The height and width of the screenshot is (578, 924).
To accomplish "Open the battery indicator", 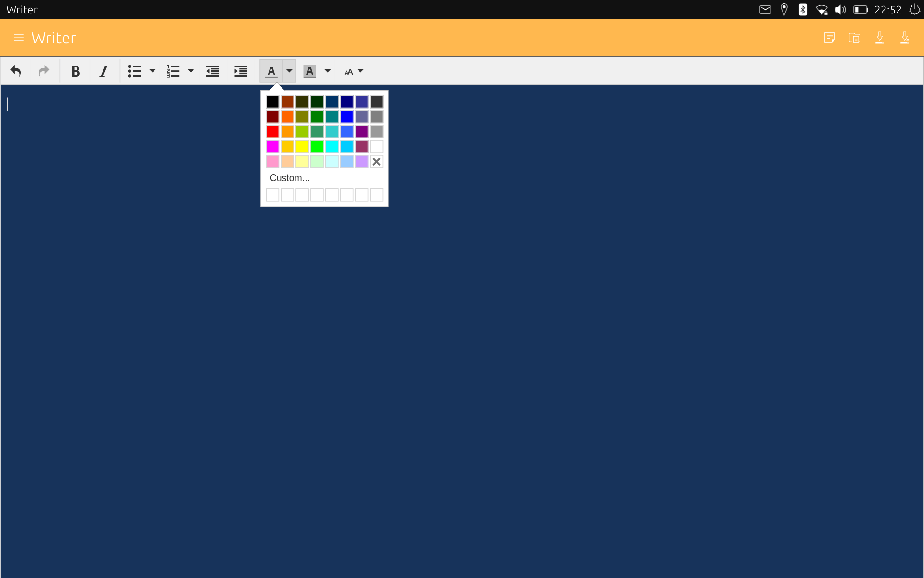I will click(860, 10).
